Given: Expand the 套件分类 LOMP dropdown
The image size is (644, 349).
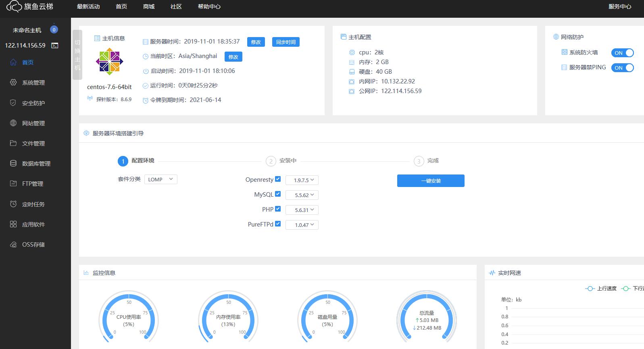Looking at the screenshot, I should pos(160,179).
